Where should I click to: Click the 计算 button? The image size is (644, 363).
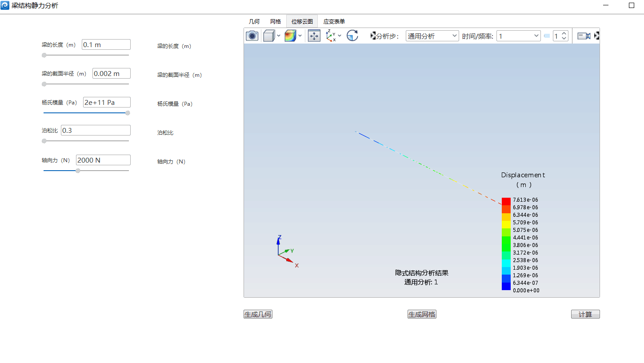[585, 314]
